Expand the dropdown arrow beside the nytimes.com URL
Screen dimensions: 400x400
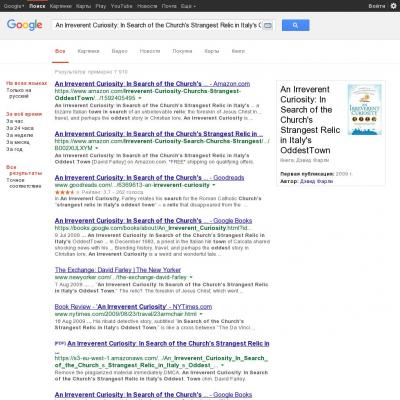pos(201,314)
